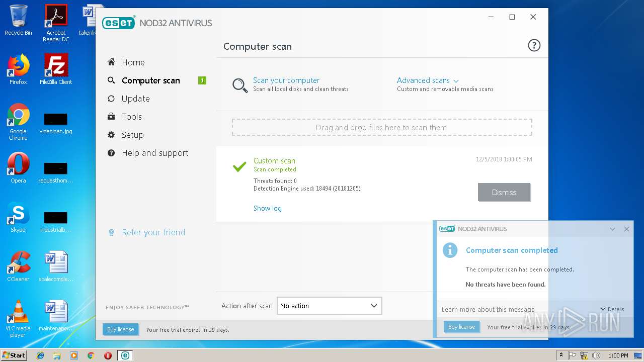Open the Tools section
644x362 pixels.
[131, 117]
